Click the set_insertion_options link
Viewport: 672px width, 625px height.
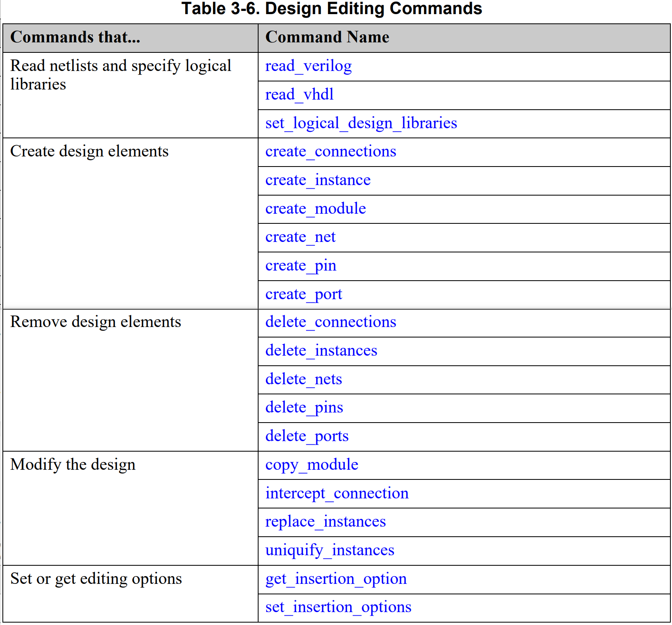click(x=338, y=608)
